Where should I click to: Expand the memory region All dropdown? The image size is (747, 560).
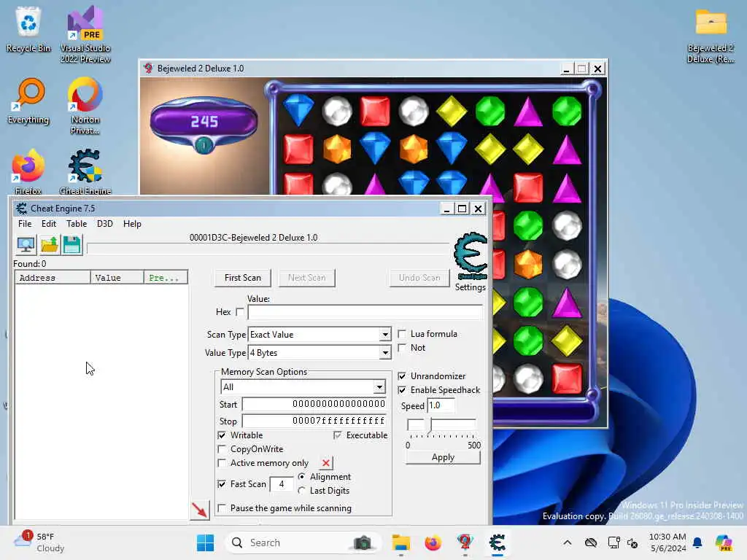pos(379,386)
